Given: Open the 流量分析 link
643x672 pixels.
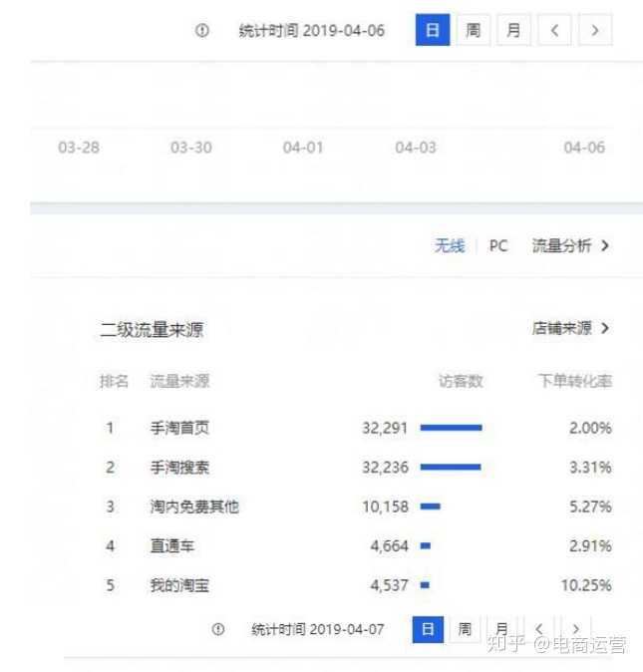Looking at the screenshot, I should [x=570, y=245].
